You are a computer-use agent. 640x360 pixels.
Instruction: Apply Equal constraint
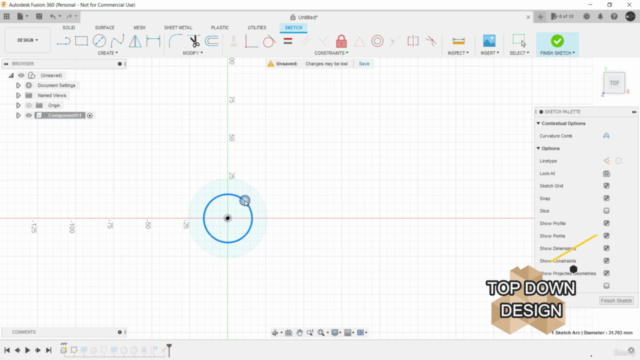(x=288, y=41)
